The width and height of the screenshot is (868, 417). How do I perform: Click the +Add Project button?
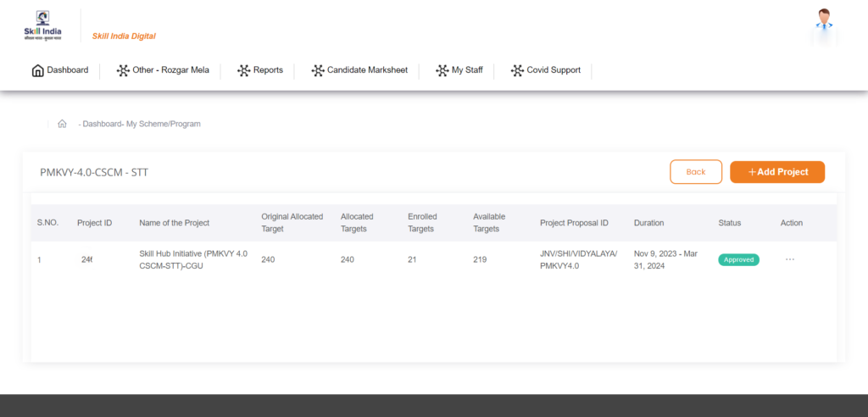777,172
